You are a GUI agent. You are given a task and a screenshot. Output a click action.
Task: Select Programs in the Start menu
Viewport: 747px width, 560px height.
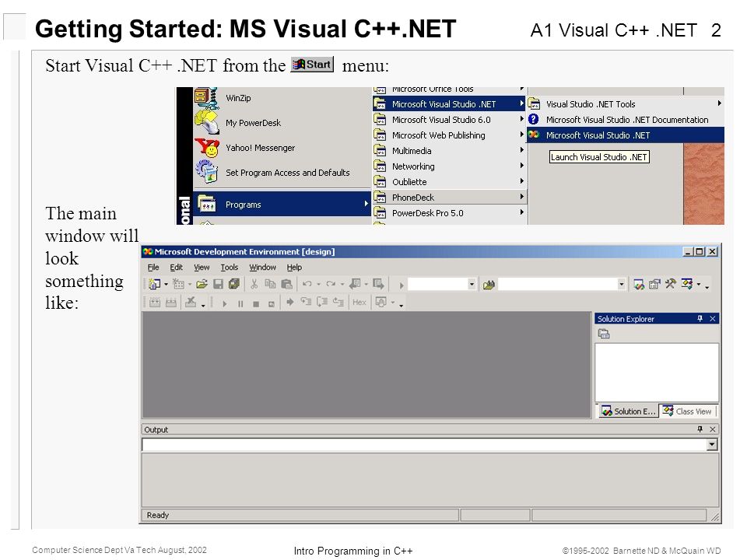282,205
